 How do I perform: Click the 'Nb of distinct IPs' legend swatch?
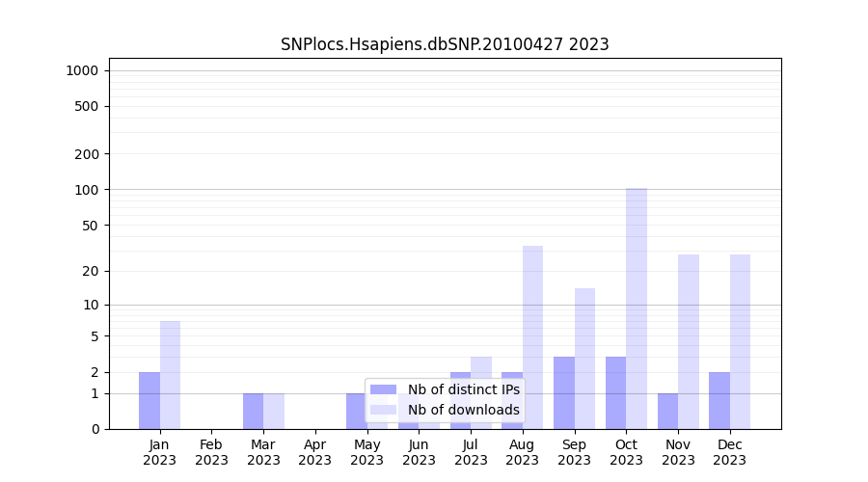pyautogui.click(x=383, y=389)
